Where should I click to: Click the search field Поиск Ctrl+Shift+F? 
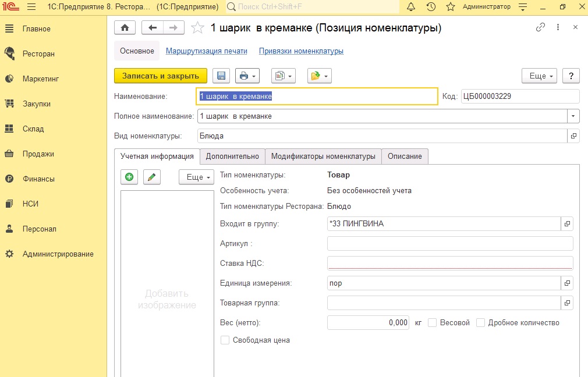[x=313, y=7]
